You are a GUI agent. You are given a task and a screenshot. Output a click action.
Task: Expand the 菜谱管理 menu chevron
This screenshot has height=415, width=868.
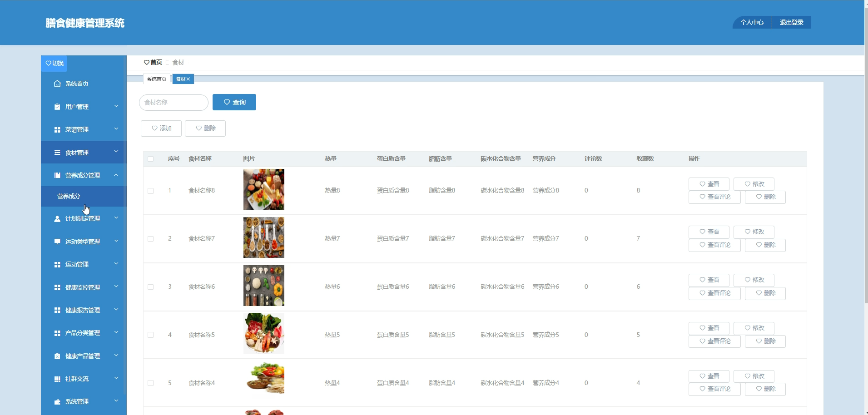(116, 129)
